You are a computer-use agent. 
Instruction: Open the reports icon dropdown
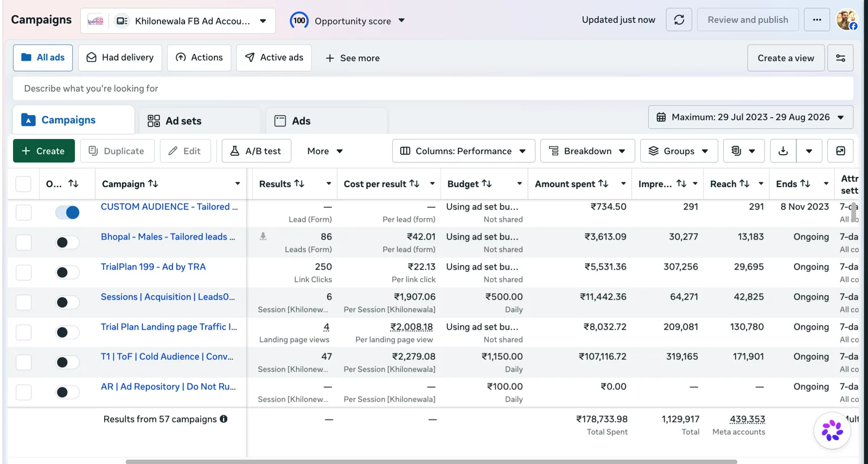pyautogui.click(x=744, y=151)
